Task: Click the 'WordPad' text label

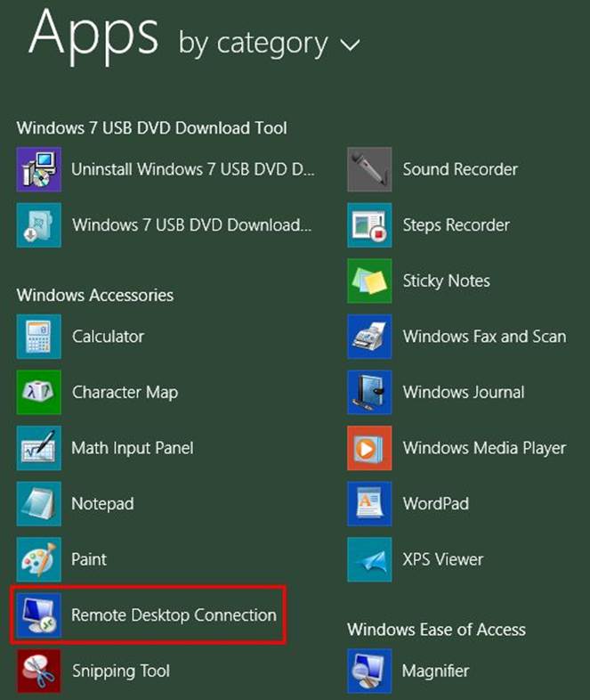Action: 436,504
